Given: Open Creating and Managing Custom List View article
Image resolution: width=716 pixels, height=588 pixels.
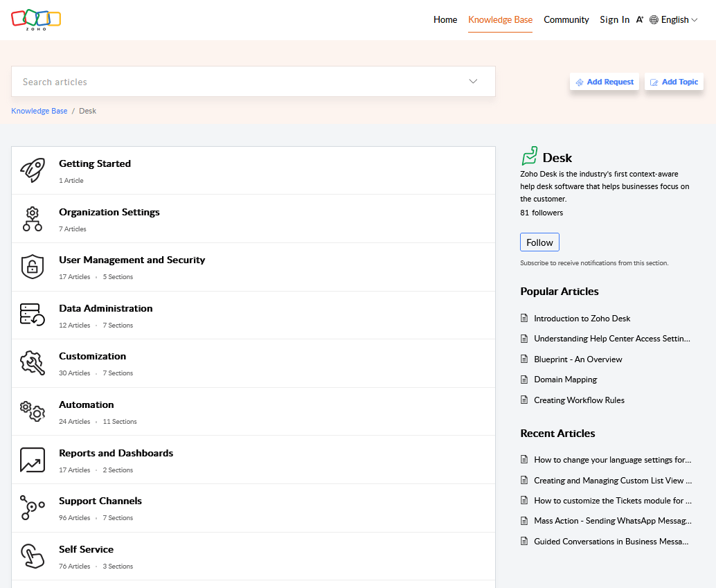Looking at the screenshot, I should pos(613,481).
